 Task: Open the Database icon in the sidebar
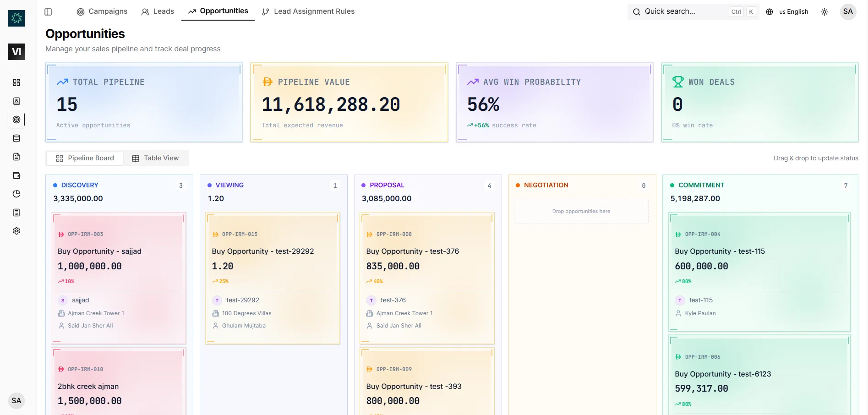coord(16,138)
